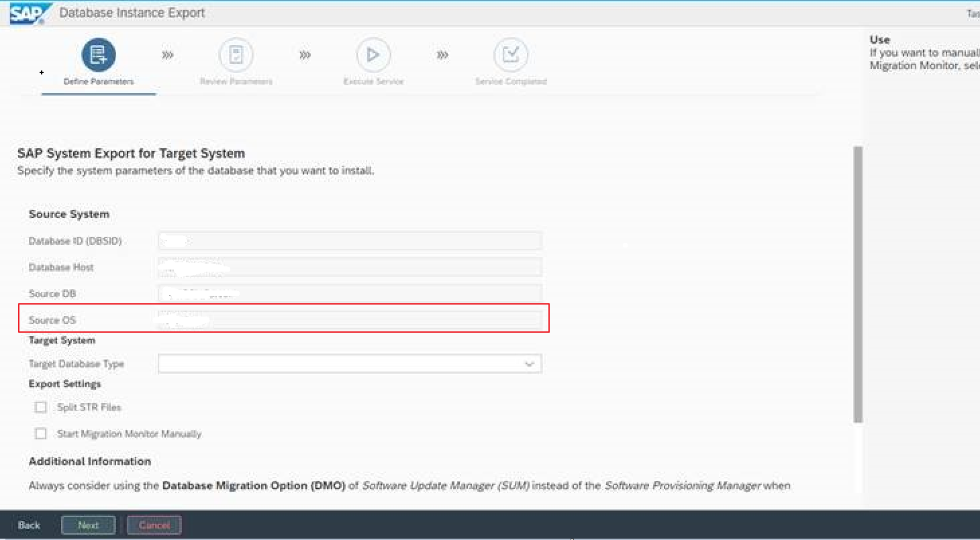This screenshot has height=540, width=980.
Task: Click the Target System section heading
Action: point(62,340)
